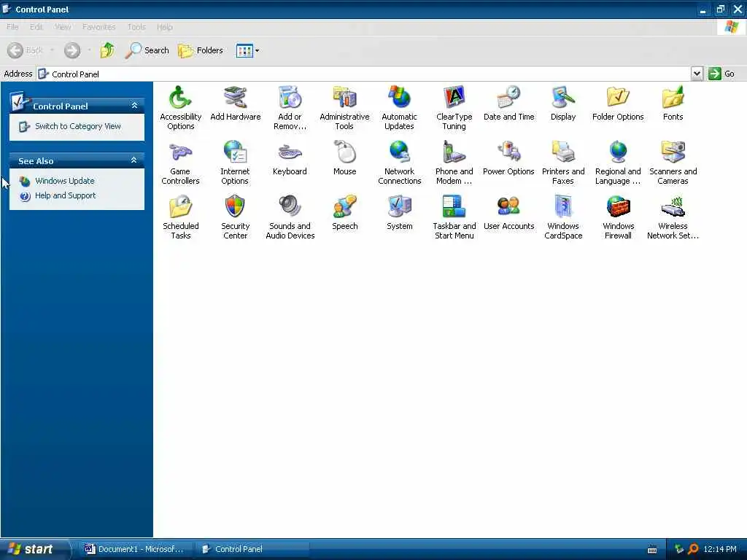The image size is (747, 560).
Task: Open the Scheduled Tasks icon
Action: coord(180,206)
